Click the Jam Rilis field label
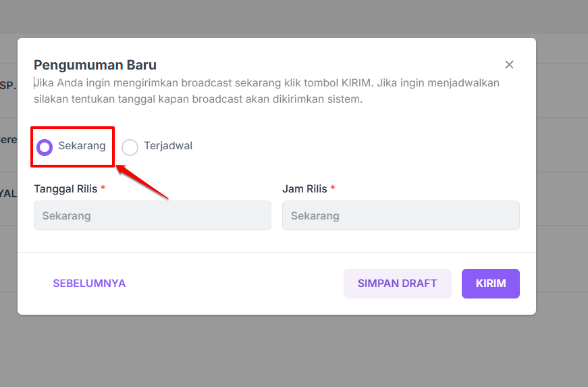Image resolution: width=588 pixels, height=387 pixels. 304,189
